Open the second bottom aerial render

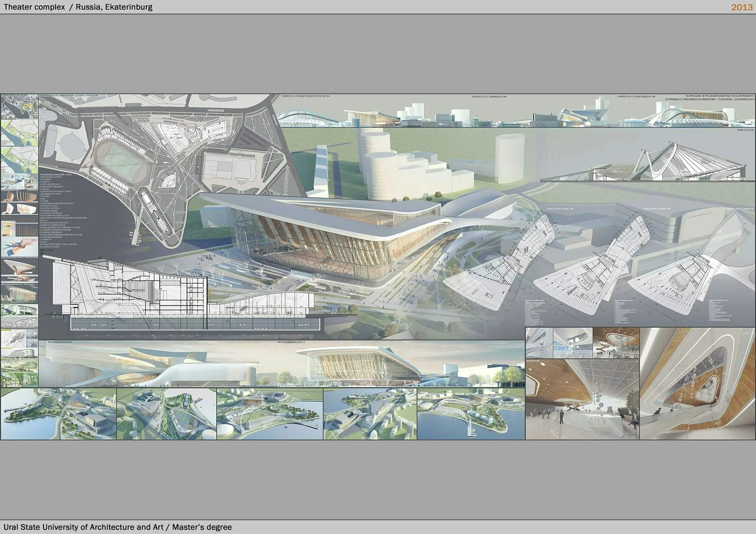pyautogui.click(x=166, y=414)
